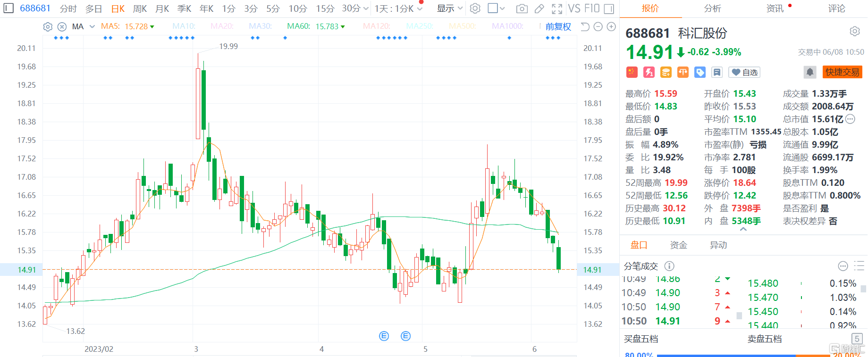Toggle MA10 line visibility
The image size is (868, 357).
pos(184,26)
